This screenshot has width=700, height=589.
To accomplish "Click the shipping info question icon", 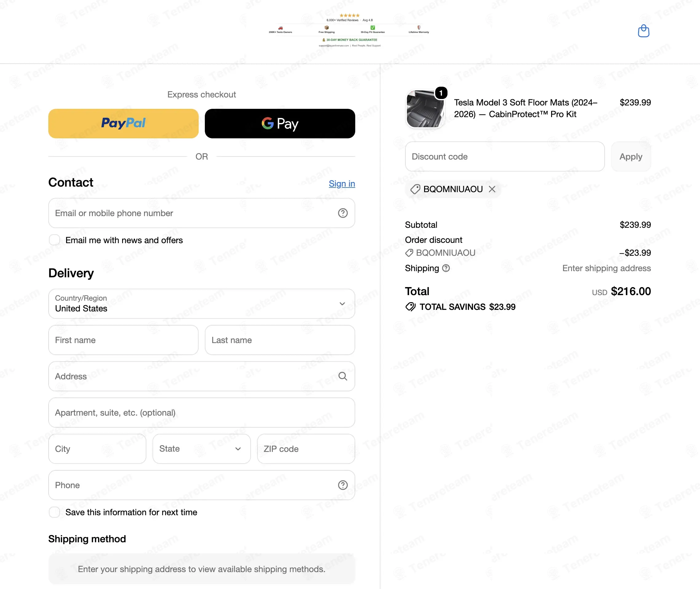I will pos(446,268).
